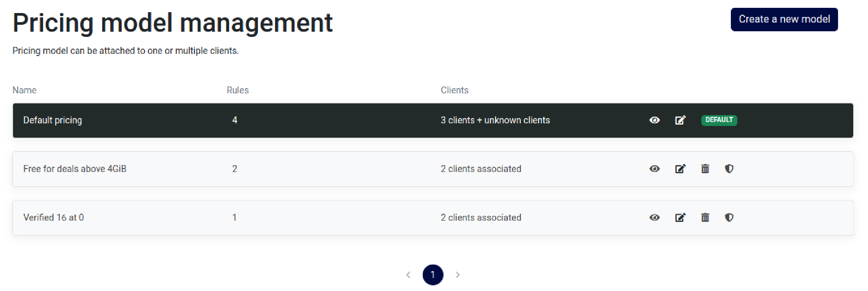Screen dimensions: 868x291
Task: Select page 1 in pagination
Action: click(433, 274)
